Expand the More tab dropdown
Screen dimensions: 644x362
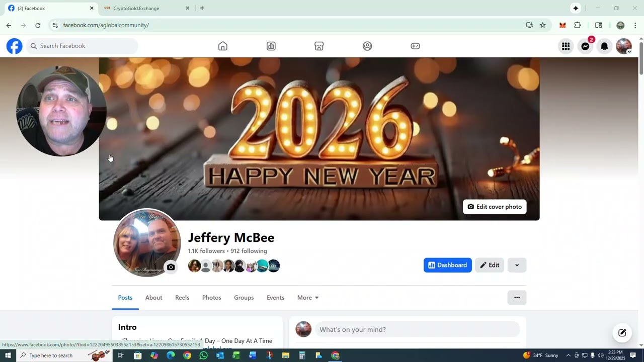308,298
